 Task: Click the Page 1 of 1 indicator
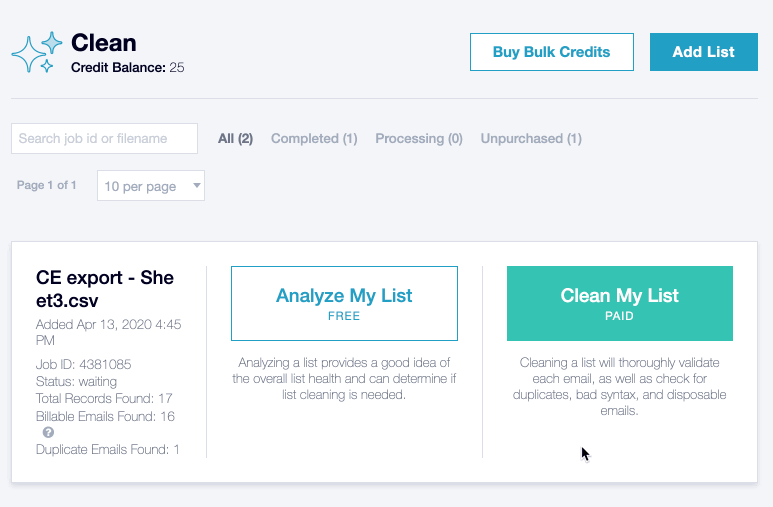[47, 186]
